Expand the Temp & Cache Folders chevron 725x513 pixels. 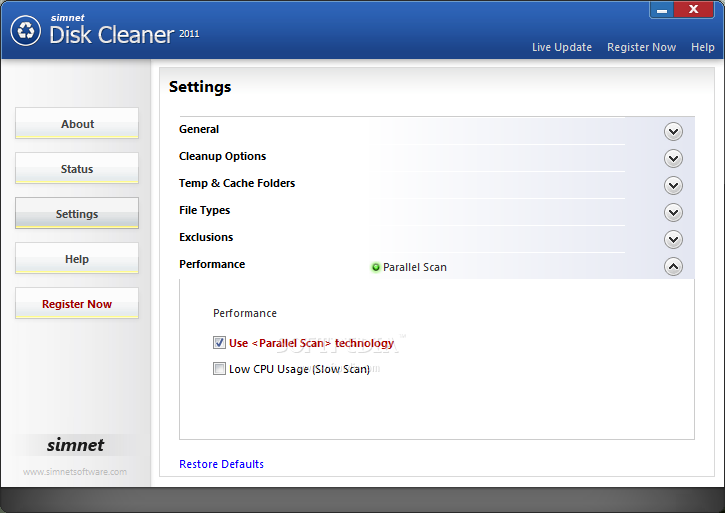click(673, 185)
